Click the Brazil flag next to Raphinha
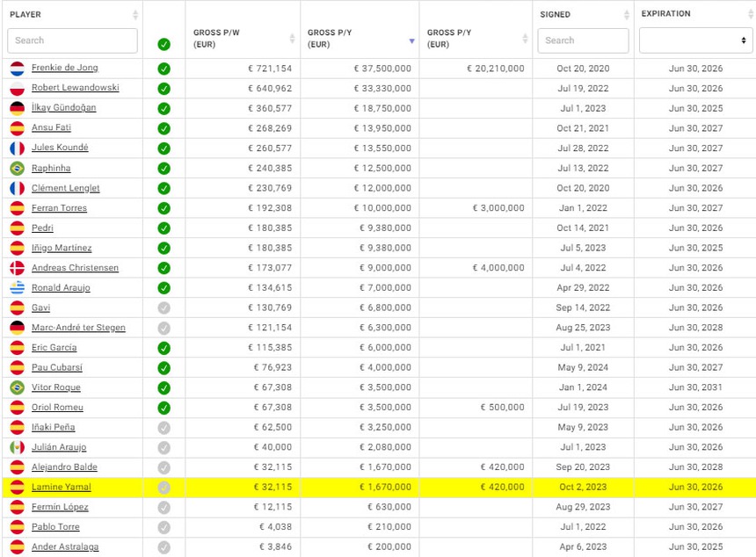This screenshot has height=557, width=756. pyautogui.click(x=17, y=168)
